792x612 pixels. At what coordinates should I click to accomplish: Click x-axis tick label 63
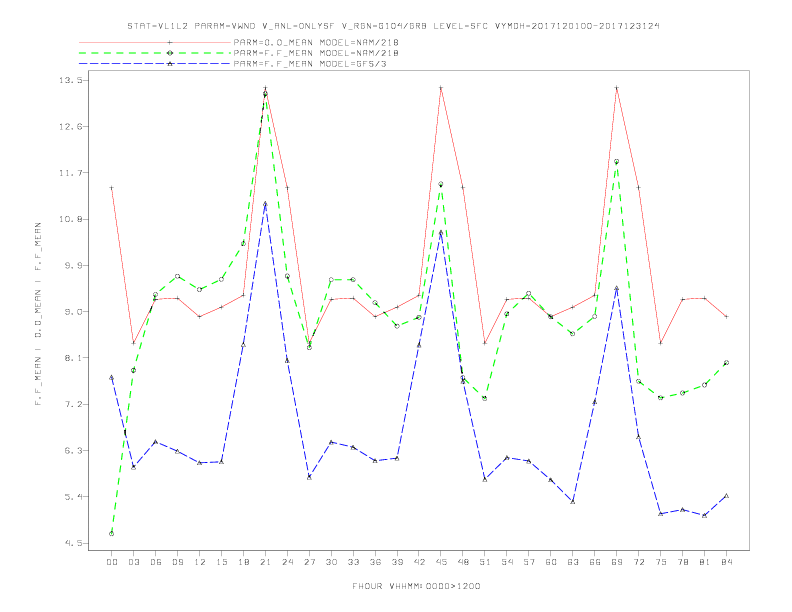tap(573, 562)
